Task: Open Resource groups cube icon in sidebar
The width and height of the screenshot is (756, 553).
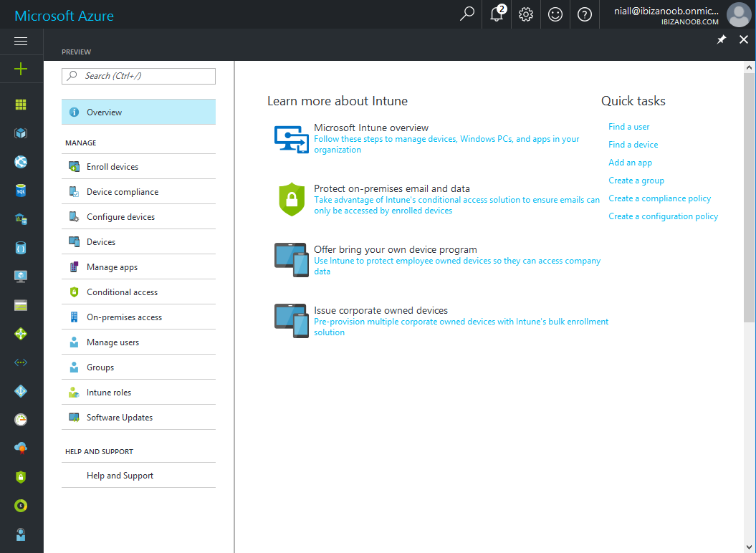Action: click(x=21, y=133)
